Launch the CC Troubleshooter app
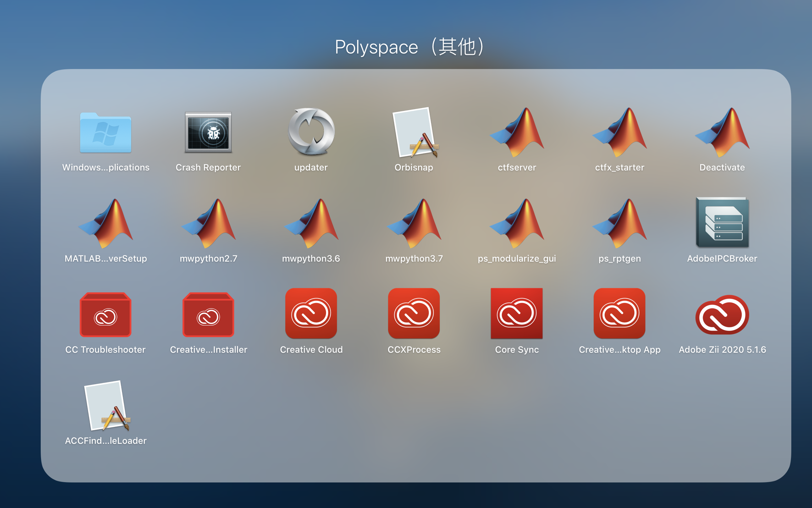This screenshot has width=812, height=508. point(106,314)
